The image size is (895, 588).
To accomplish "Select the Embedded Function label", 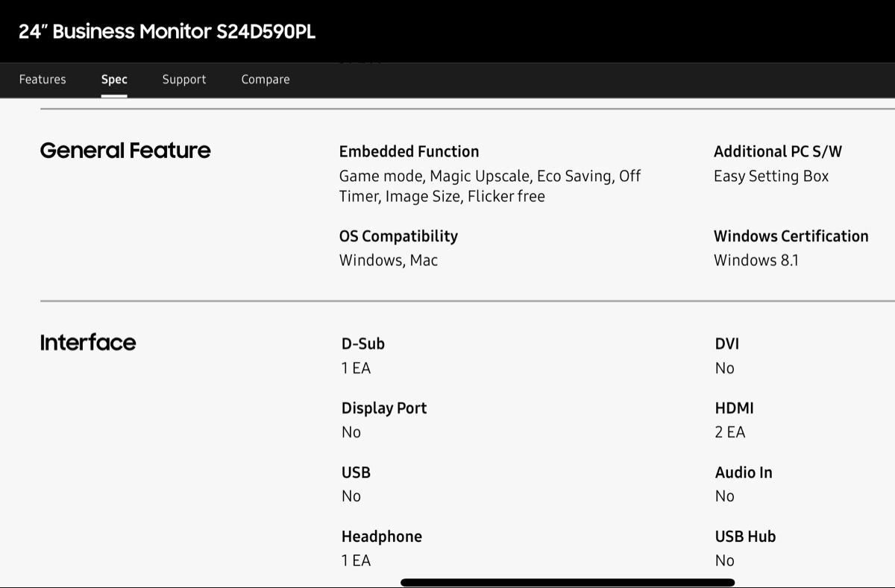I will tap(409, 151).
